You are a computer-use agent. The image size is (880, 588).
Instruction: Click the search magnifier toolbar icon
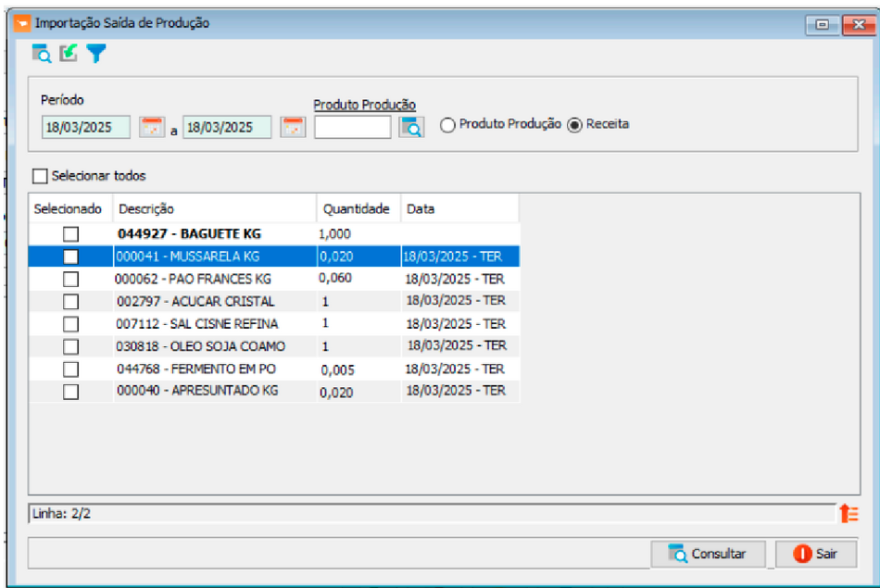tap(42, 54)
